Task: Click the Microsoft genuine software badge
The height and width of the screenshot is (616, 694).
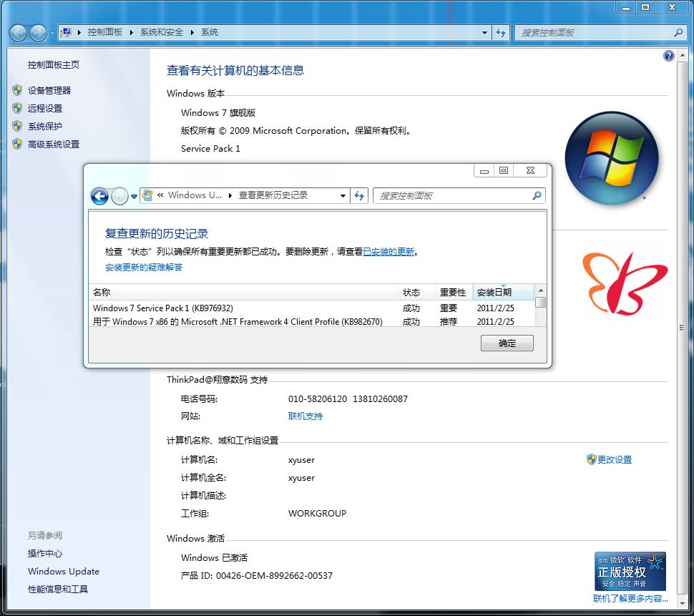Action: point(630,572)
